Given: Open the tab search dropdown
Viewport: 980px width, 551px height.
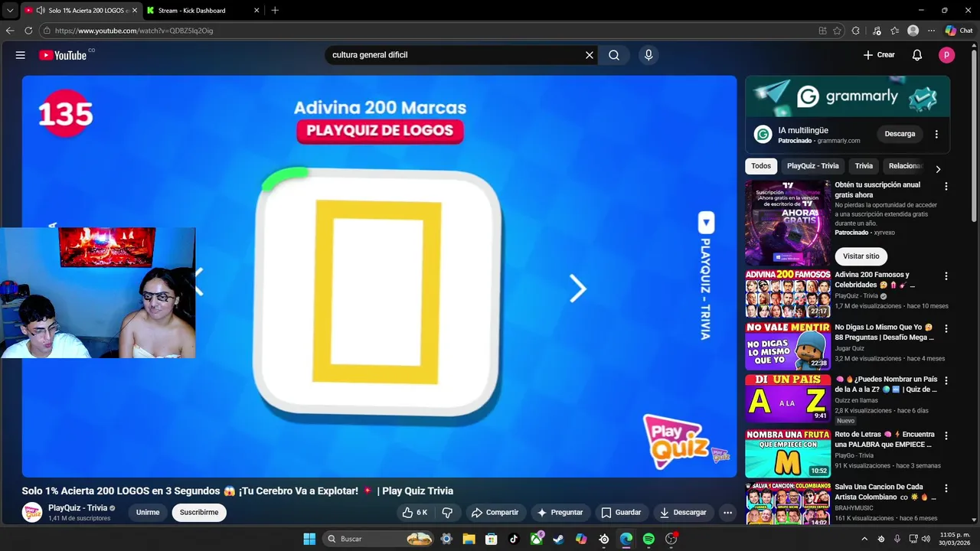Looking at the screenshot, I should tap(10, 11).
